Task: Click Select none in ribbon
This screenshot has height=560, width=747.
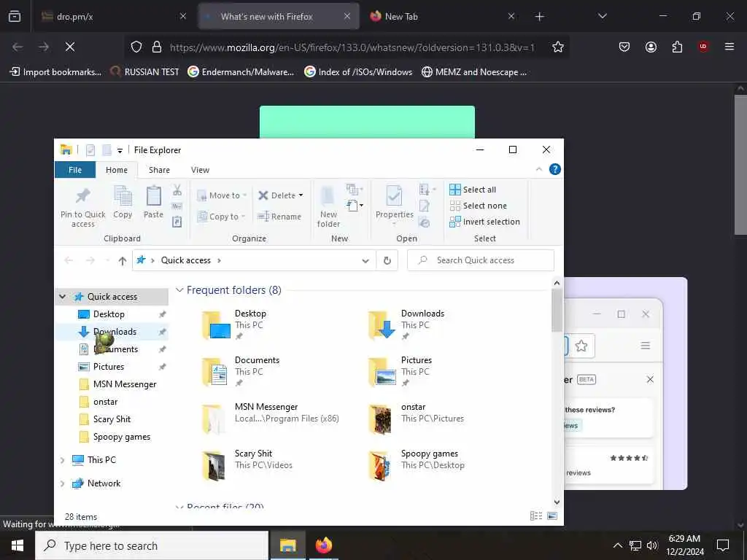Action: [x=479, y=206]
